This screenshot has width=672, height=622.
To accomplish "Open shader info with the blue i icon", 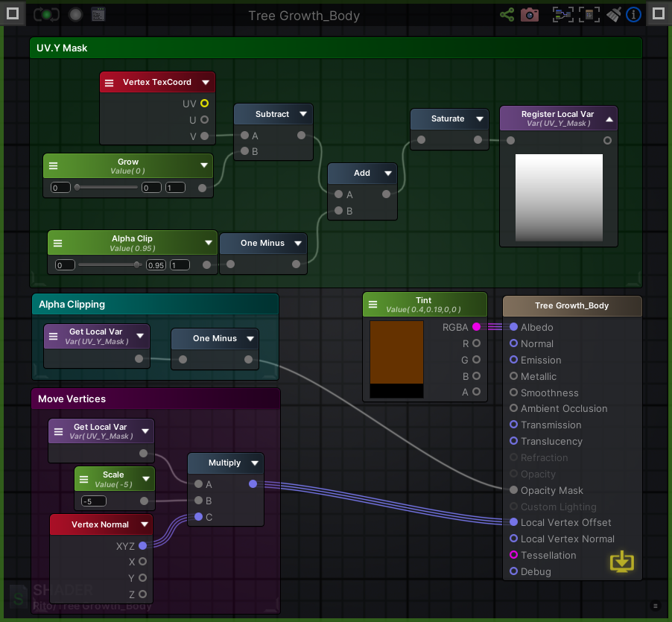I will [633, 14].
